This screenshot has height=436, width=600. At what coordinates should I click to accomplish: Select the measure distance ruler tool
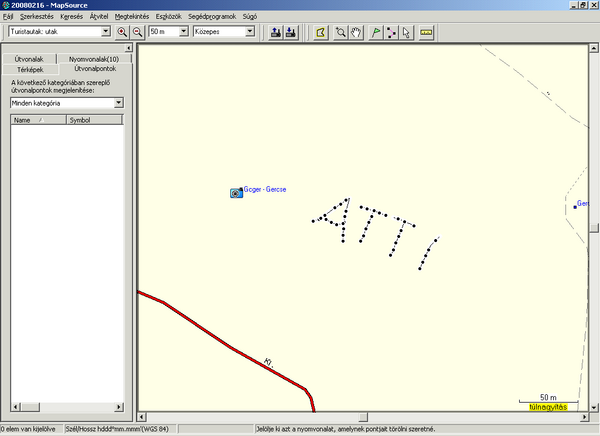point(426,32)
